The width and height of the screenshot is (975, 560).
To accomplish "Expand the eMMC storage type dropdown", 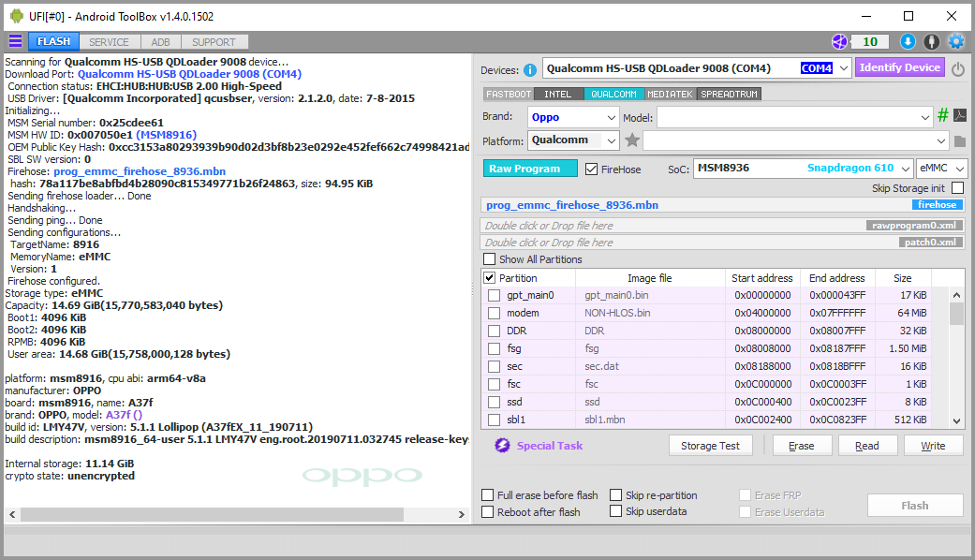I will [x=941, y=169].
